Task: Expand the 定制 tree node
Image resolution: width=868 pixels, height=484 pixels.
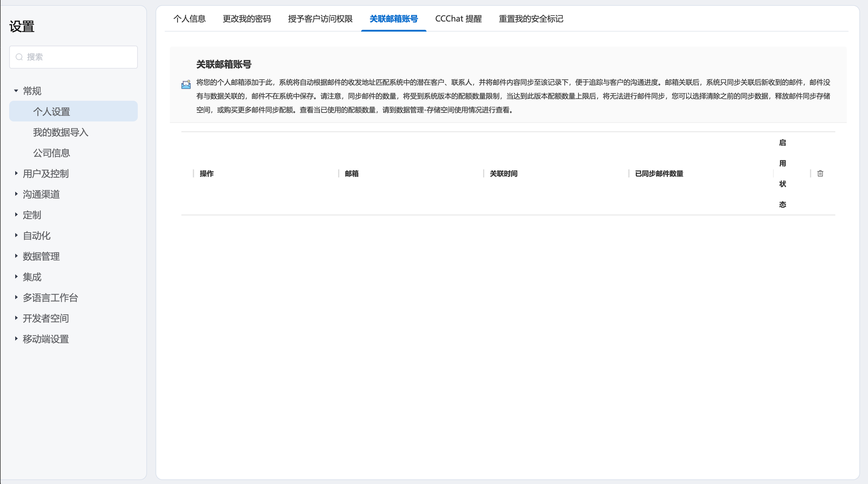Action: [x=16, y=214]
